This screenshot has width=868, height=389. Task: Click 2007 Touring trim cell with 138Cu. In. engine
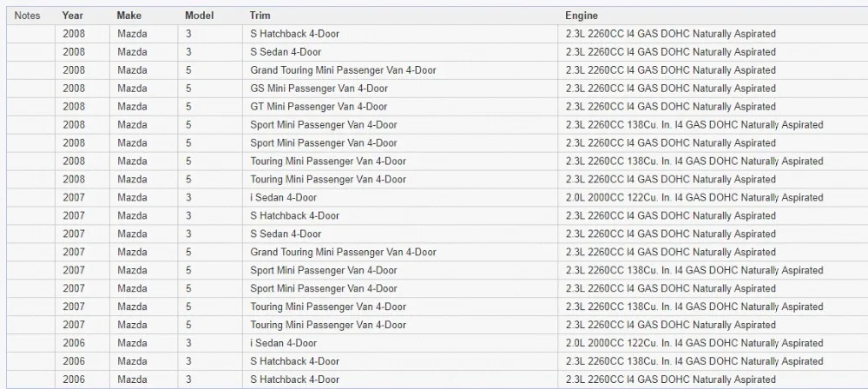[400, 307]
